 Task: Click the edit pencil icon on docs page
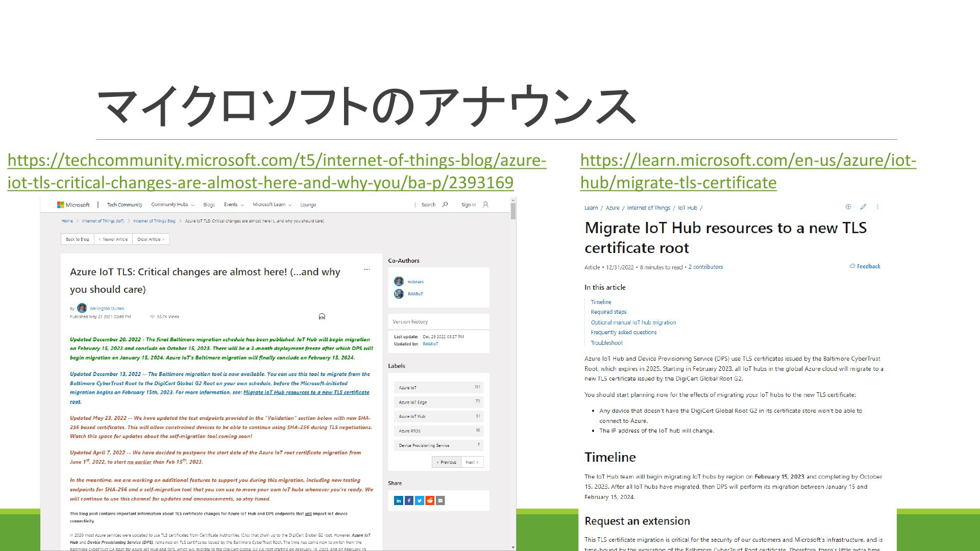click(863, 207)
